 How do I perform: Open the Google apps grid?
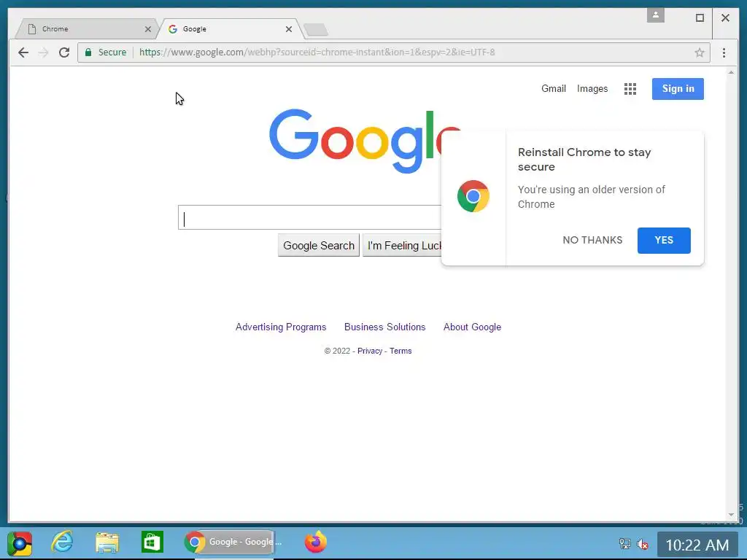coord(630,88)
